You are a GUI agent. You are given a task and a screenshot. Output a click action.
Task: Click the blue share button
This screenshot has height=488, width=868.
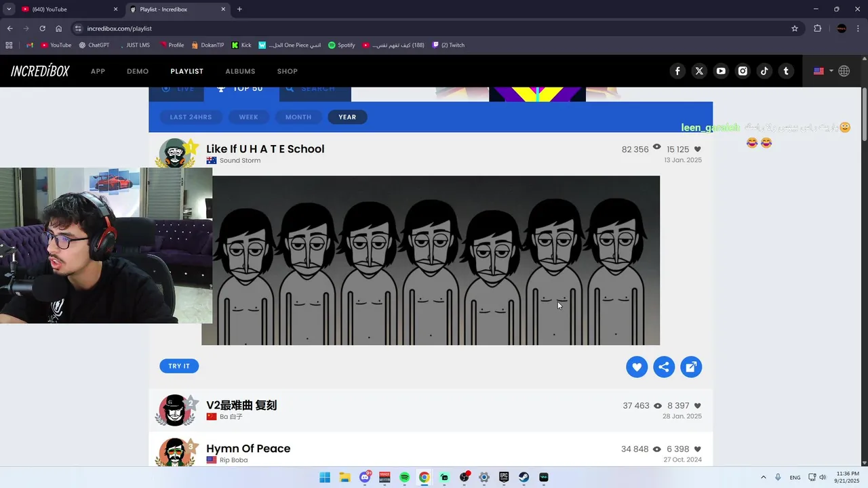664,367
